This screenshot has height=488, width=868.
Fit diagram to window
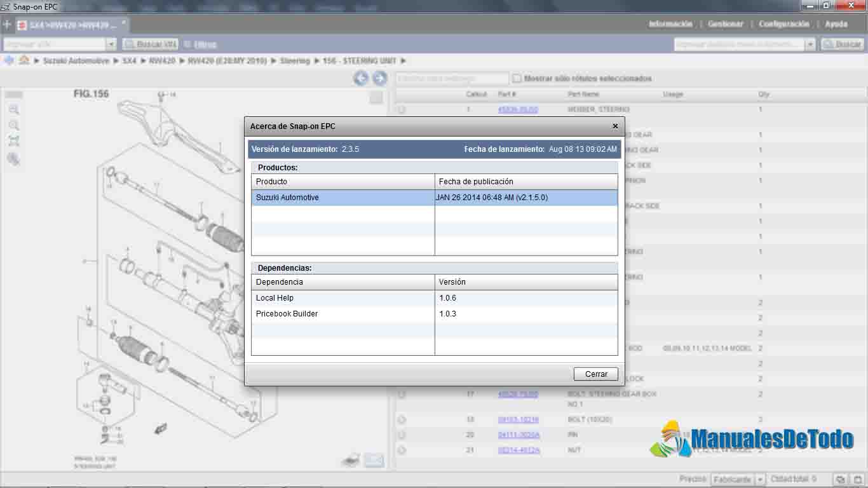pyautogui.click(x=14, y=141)
